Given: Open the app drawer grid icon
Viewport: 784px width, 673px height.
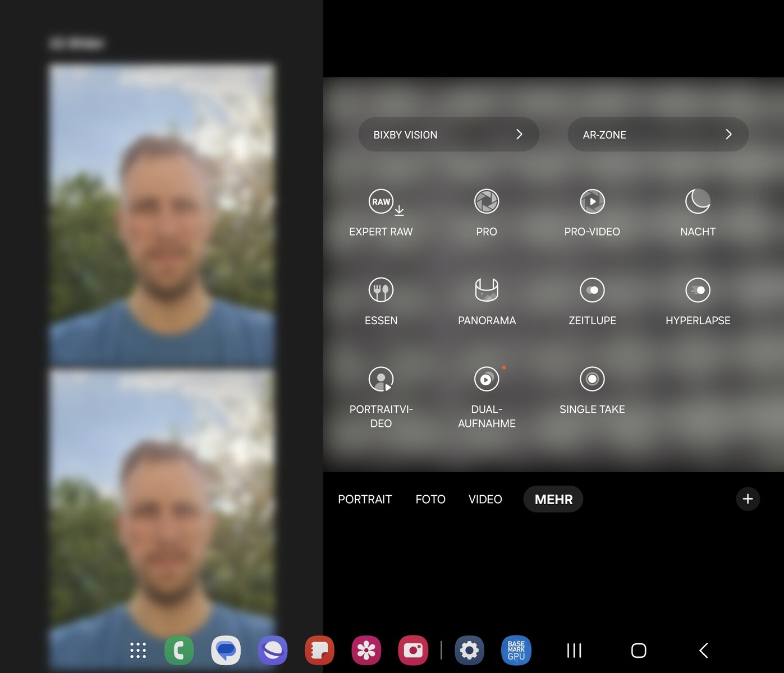Looking at the screenshot, I should pos(138,651).
